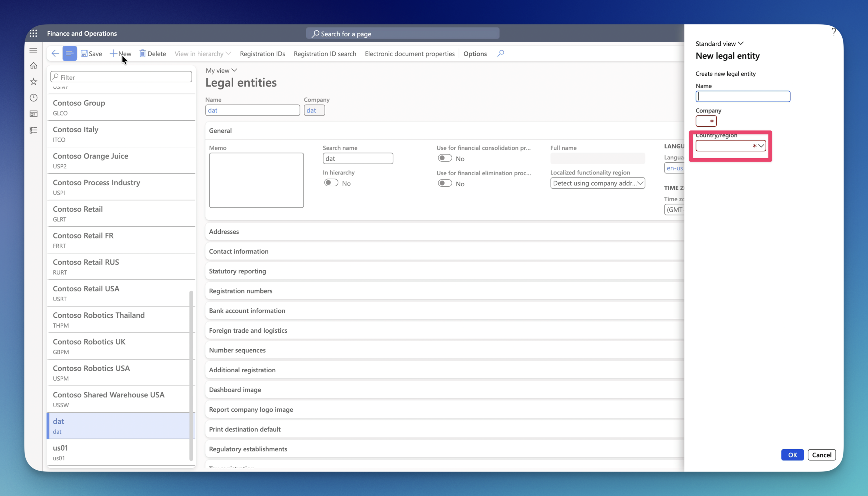The image size is (868, 496).
Task: Open the Options menu tab
Action: (x=475, y=54)
